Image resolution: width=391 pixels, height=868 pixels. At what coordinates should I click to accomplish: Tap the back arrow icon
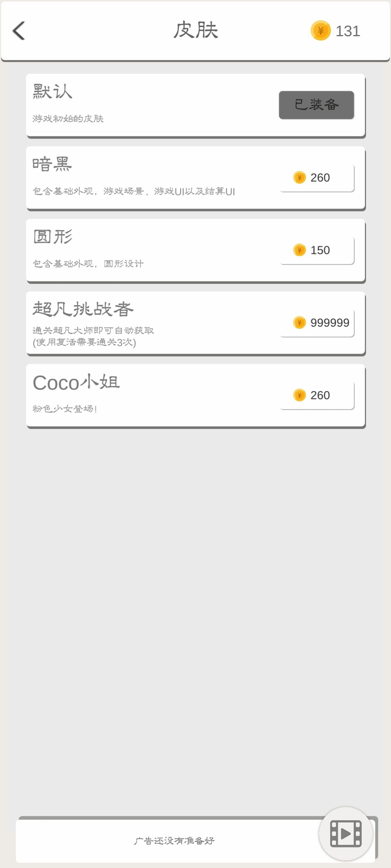pyautogui.click(x=19, y=30)
